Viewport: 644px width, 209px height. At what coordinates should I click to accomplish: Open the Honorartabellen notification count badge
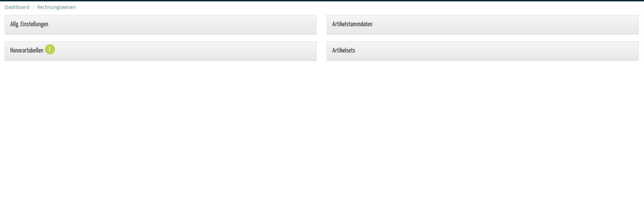click(50, 49)
